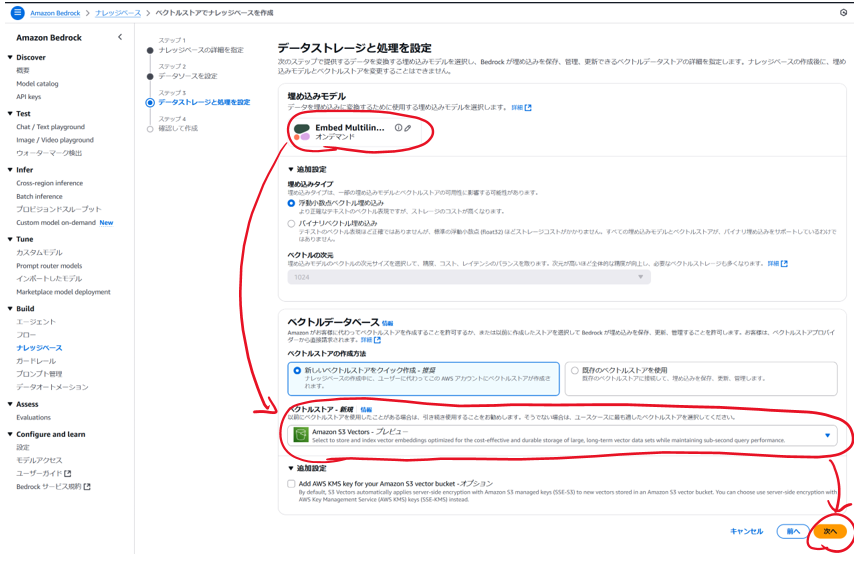The height and width of the screenshot is (561, 854).
Task: Open プロビジョンドスループット in the sidebar
Action: pos(59,209)
